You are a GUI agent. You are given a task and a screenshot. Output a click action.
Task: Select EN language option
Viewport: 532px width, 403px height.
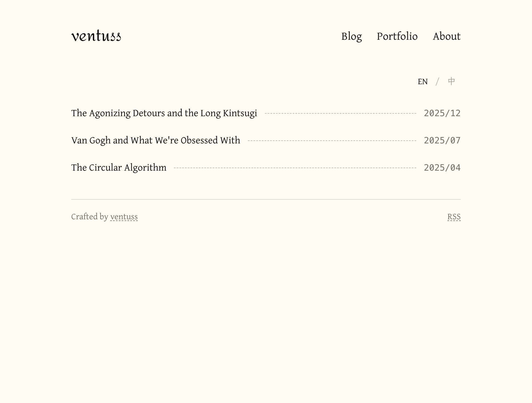[x=422, y=82]
